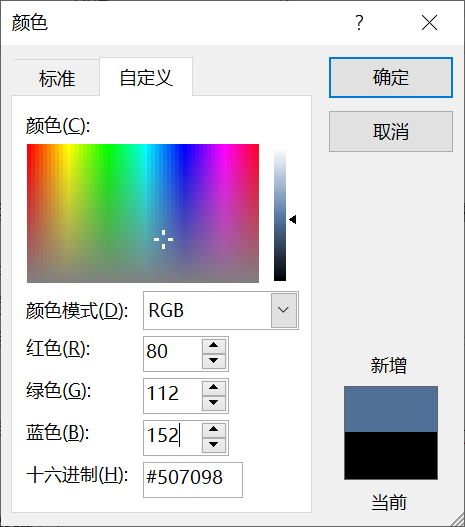Decrease the 红色 value with the down arrow
Screen dimensions: 465x527
coord(214,361)
